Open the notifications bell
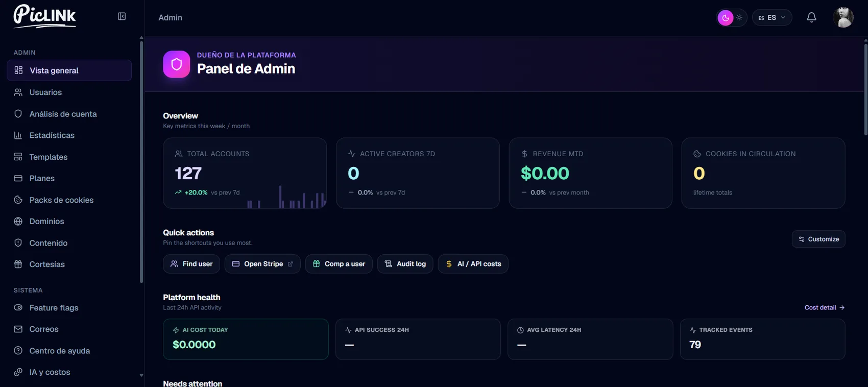This screenshot has height=387, width=868. coord(811,17)
